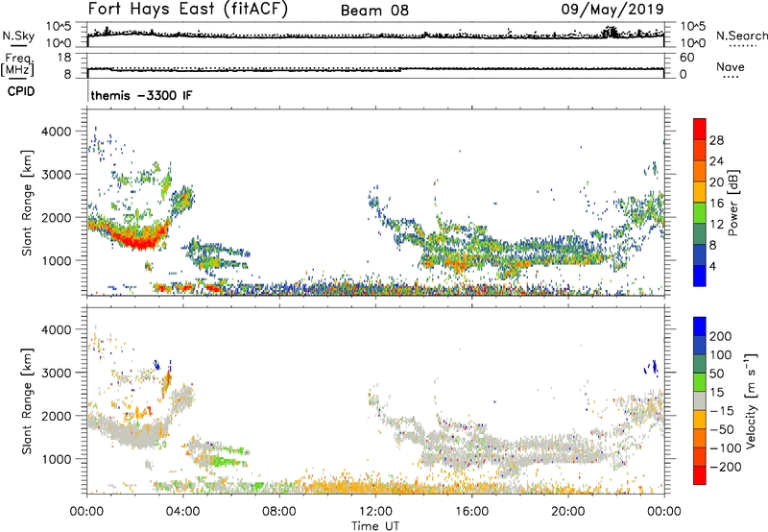Image resolution: width=768 pixels, height=532 pixels.
Task: Click the '04:00' time tick label
Action: click(182, 512)
